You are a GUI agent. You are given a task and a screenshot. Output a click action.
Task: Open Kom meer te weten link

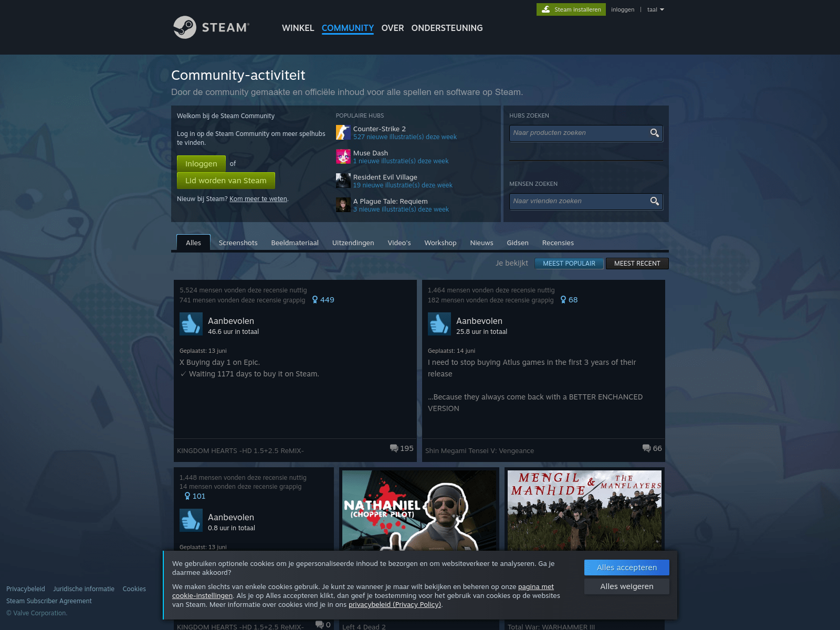coord(258,199)
